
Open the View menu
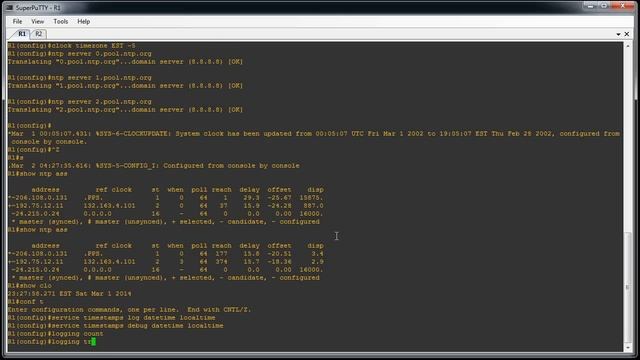(38, 21)
